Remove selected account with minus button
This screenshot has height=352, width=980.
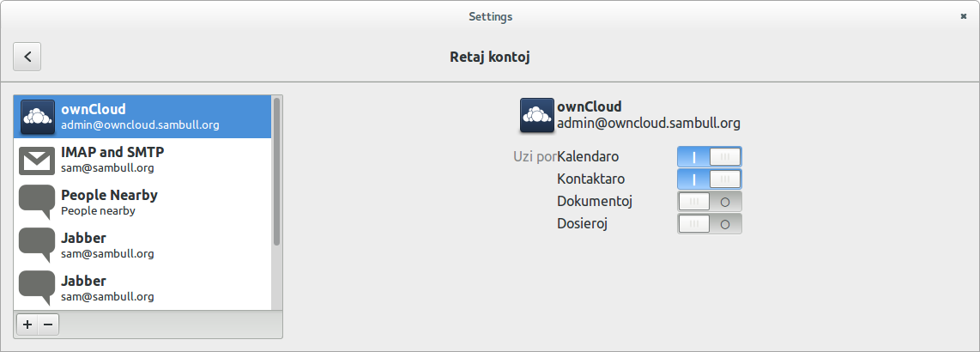[48, 325]
